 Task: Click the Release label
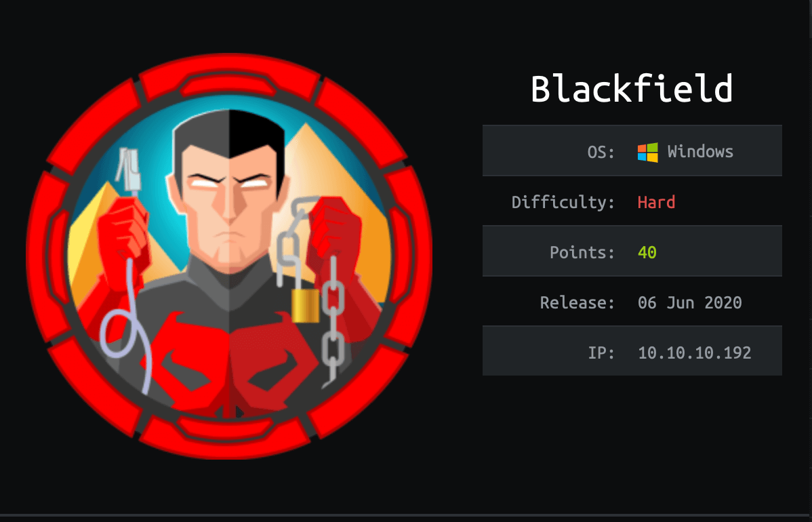click(577, 302)
